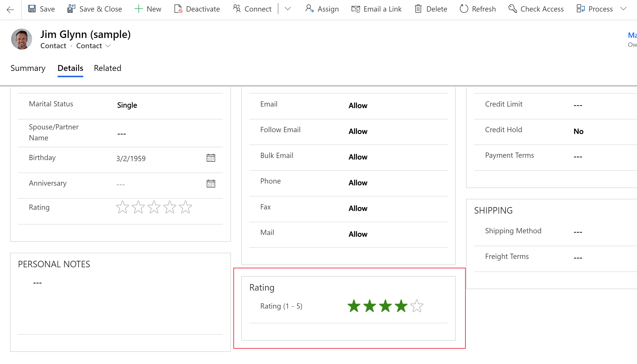Click the Save icon in toolbar

[x=32, y=9]
